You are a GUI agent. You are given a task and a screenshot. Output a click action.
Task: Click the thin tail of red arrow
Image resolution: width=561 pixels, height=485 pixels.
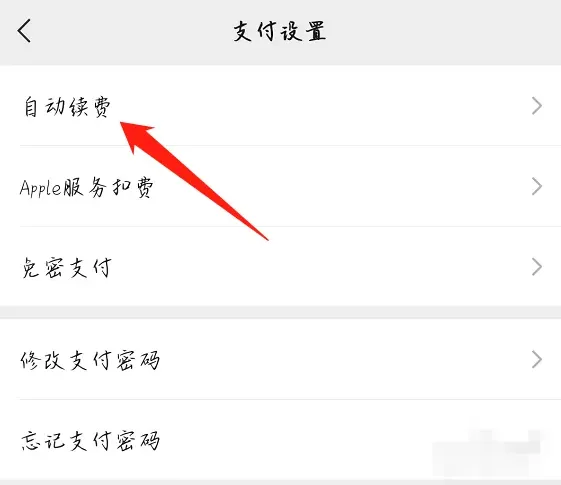(259, 234)
